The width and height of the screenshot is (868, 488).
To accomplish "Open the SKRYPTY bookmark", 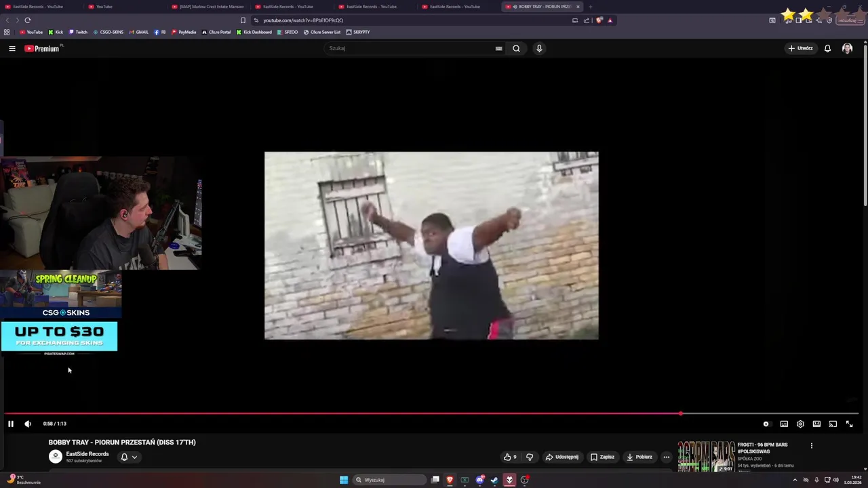I will point(358,32).
